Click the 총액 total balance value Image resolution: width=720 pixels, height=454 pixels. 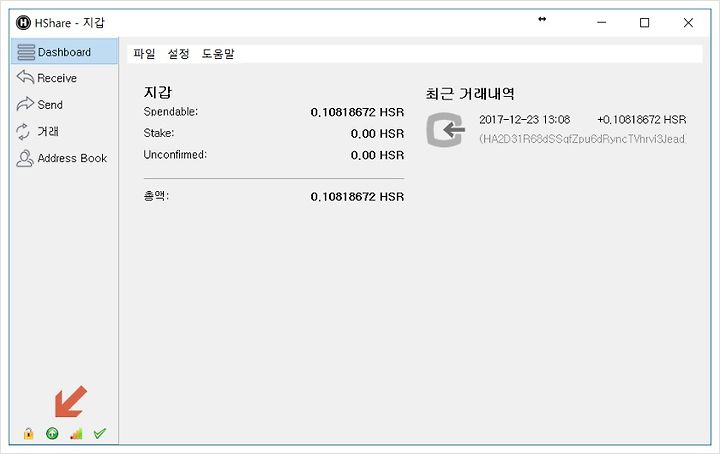point(357,196)
